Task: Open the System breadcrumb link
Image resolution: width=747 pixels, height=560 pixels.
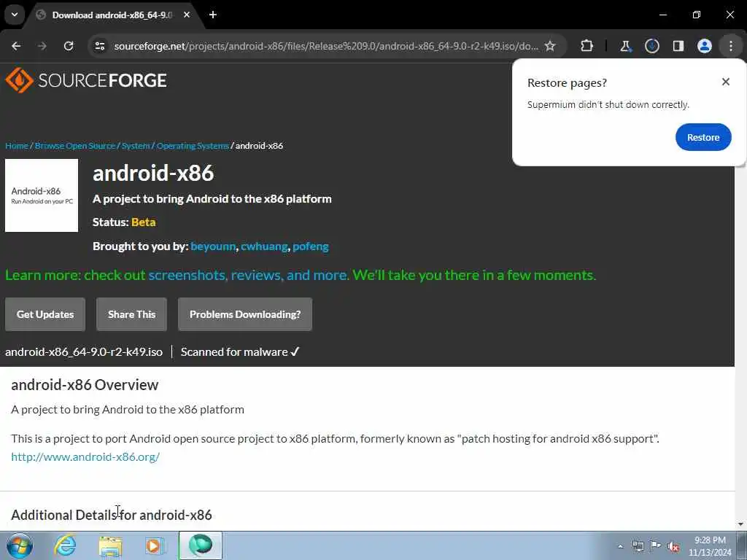Action: [135, 146]
